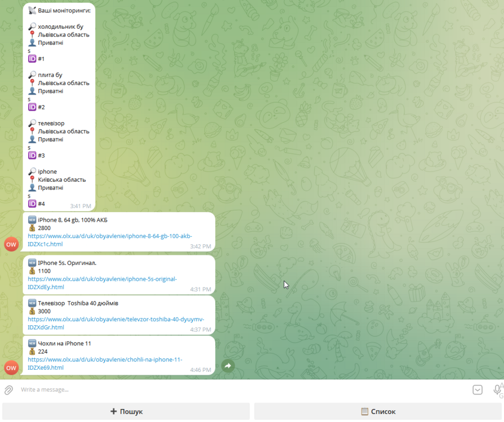
Task: Click the person emoji beside "Приватні" for плита бу
Action: point(32,91)
